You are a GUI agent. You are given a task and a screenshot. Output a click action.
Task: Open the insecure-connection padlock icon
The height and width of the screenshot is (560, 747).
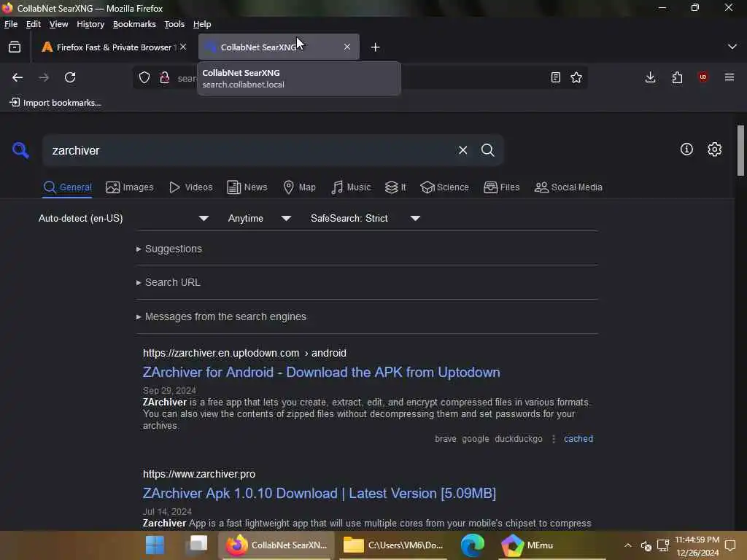click(x=165, y=77)
